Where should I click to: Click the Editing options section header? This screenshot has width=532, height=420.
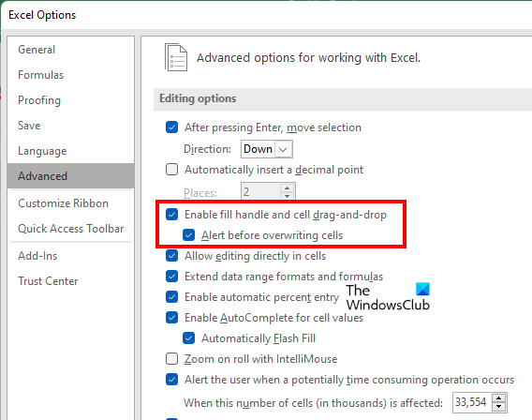click(x=343, y=98)
